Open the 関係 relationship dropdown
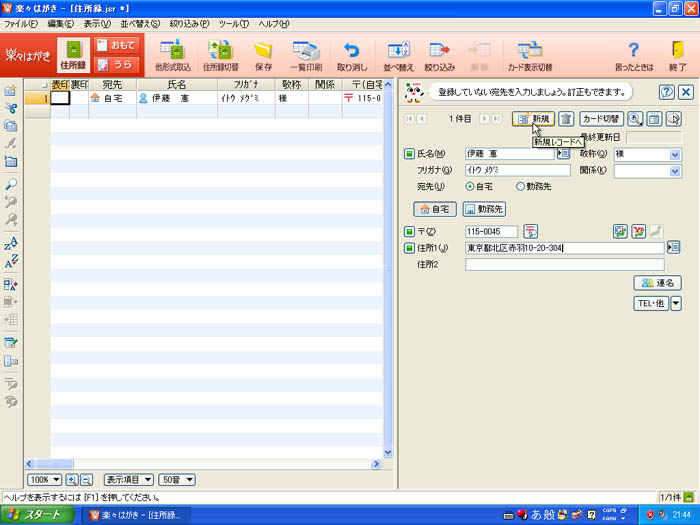The image size is (700, 525). [675, 171]
